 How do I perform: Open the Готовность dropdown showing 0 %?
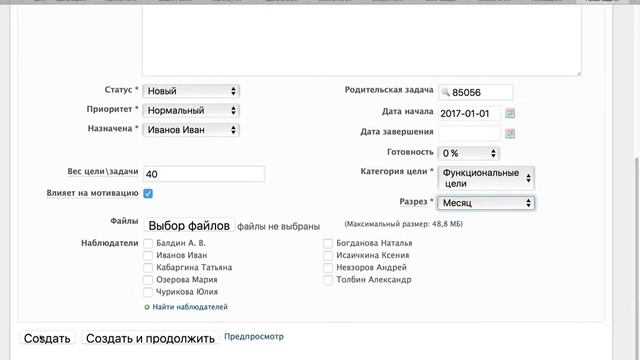(x=469, y=153)
